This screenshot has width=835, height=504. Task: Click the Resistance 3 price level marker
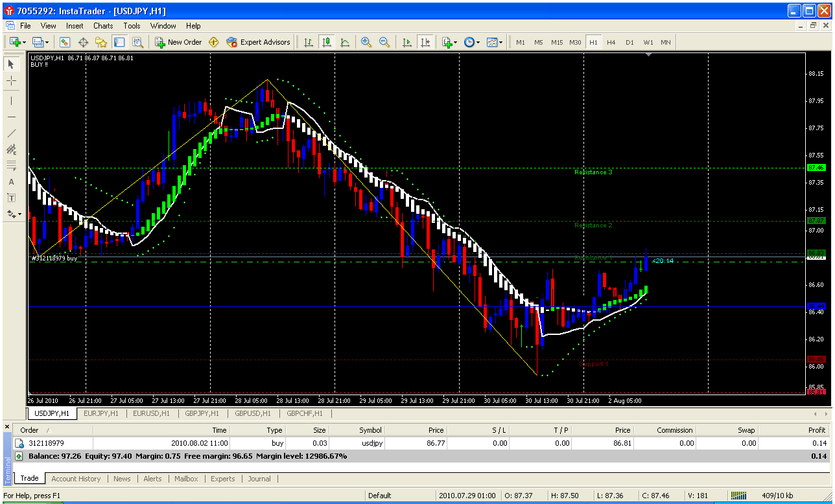pos(593,172)
